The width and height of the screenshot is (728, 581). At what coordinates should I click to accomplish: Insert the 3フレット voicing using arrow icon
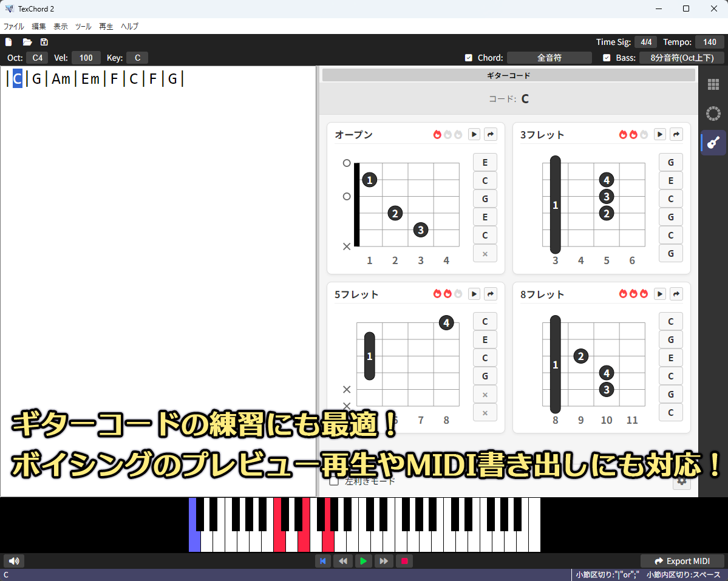pos(676,135)
